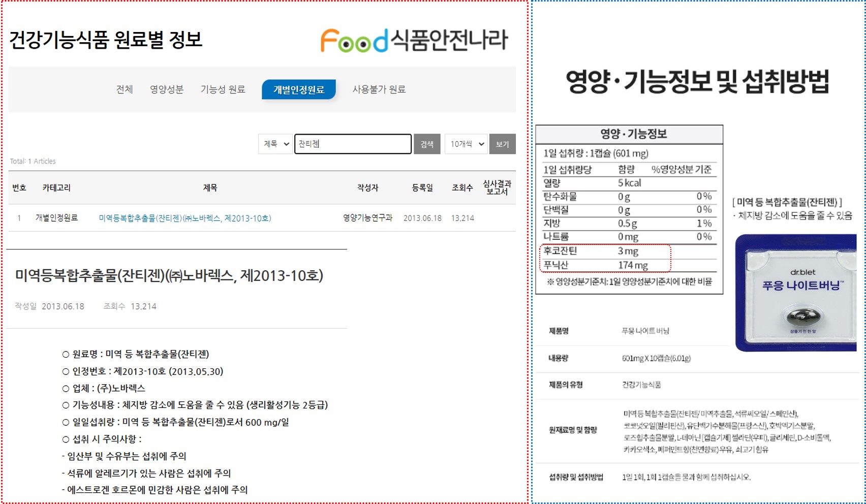The height and width of the screenshot is (504, 866).
Task: Open the 미역등복합추출물(잔티젠) article link
Action: (x=185, y=218)
